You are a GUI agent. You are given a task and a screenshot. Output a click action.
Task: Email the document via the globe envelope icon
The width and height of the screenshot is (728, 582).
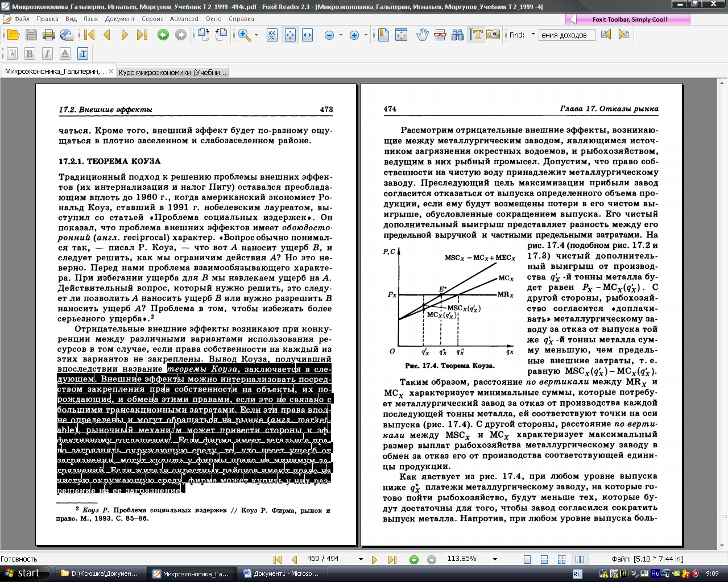click(x=66, y=35)
